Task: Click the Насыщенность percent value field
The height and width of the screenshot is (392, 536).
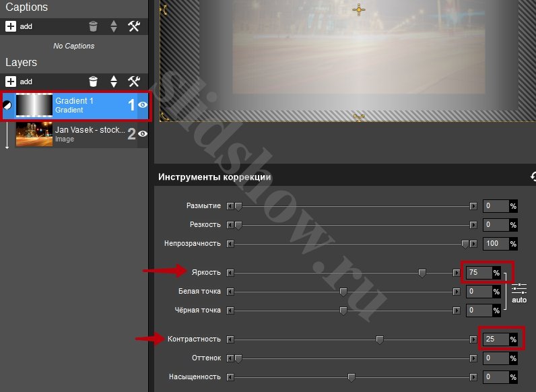Action: point(496,377)
